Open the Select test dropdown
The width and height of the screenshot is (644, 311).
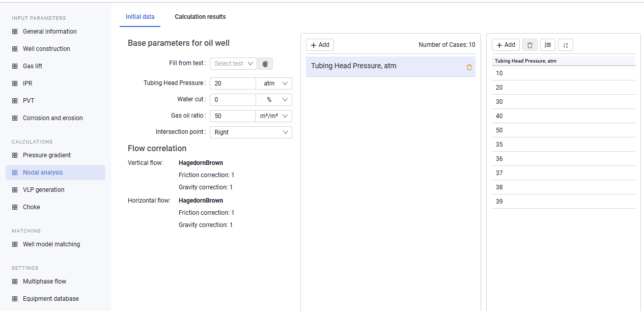click(234, 64)
